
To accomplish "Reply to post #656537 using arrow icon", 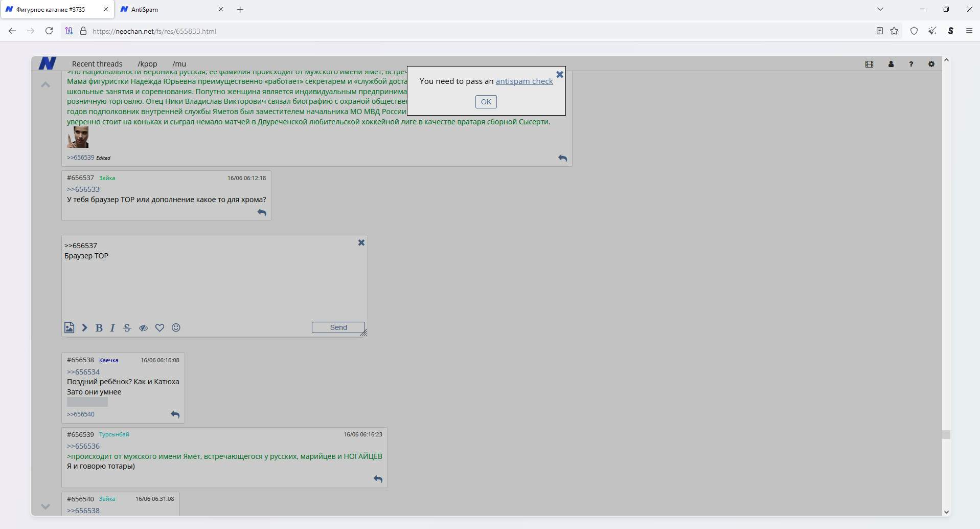I will (262, 212).
